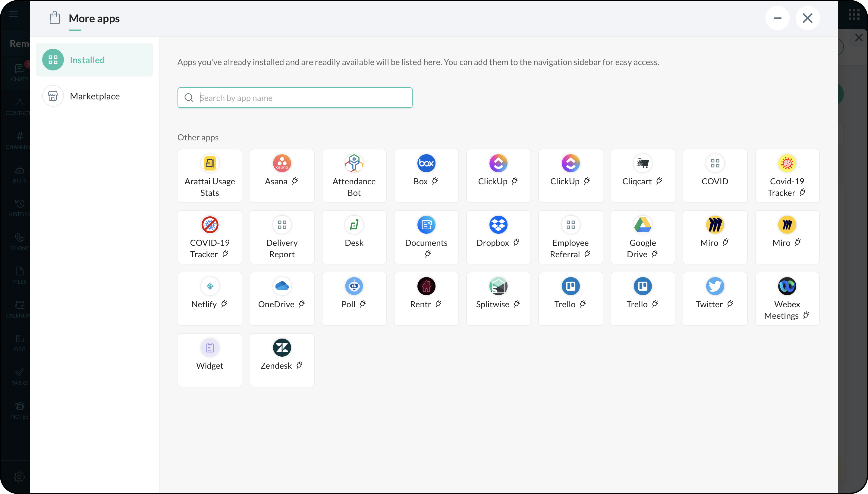Minimize the More apps dialog
The height and width of the screenshot is (494, 868).
(777, 18)
